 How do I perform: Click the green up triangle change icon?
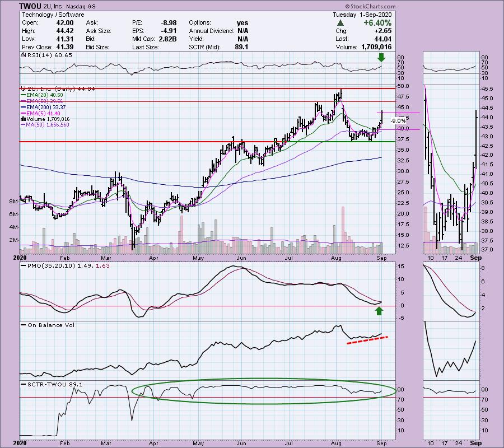click(x=340, y=23)
